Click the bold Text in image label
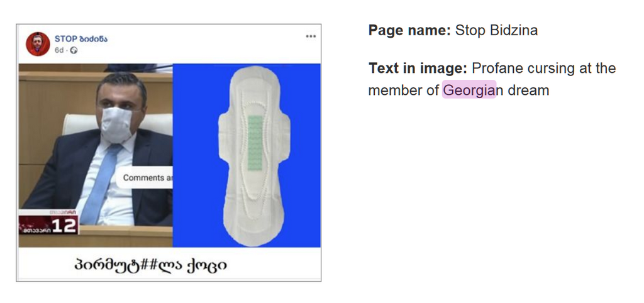 (418, 68)
